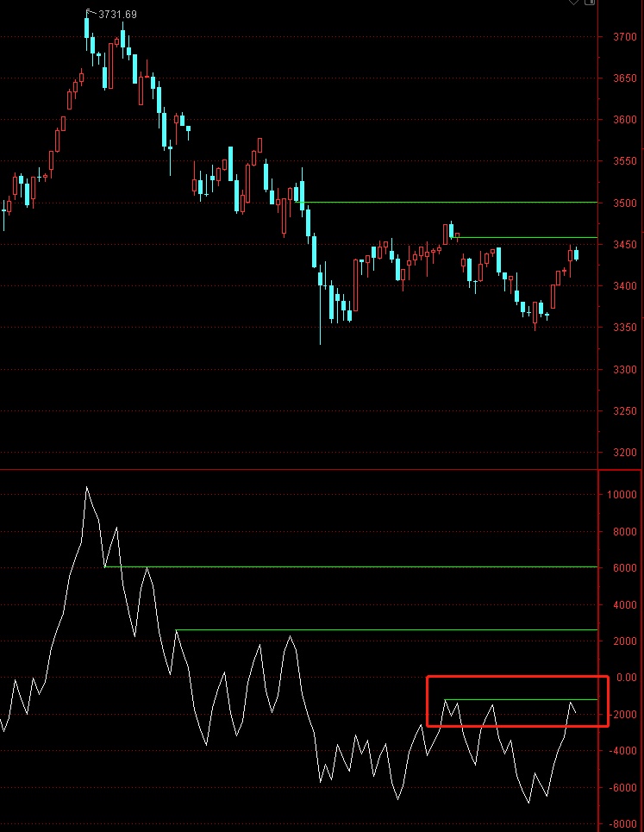The image size is (644, 832).
Task: Click the 3250 price axis label
Action: pos(624,410)
